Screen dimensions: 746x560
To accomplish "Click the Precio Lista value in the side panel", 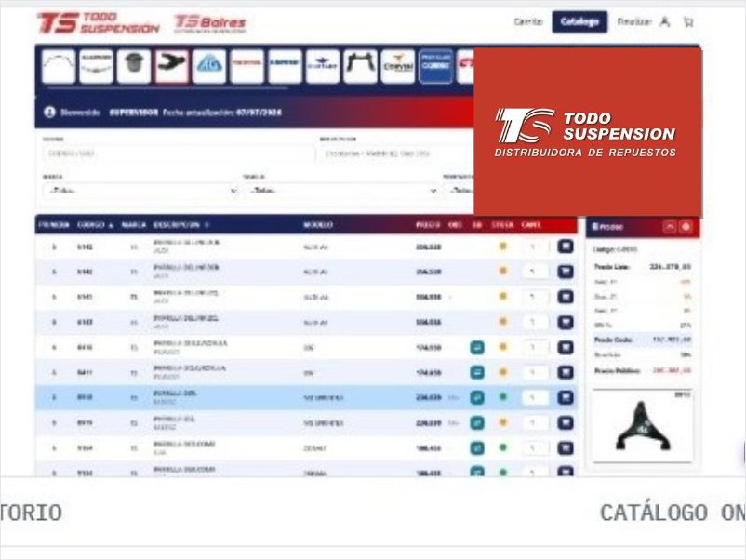I will click(x=670, y=267).
